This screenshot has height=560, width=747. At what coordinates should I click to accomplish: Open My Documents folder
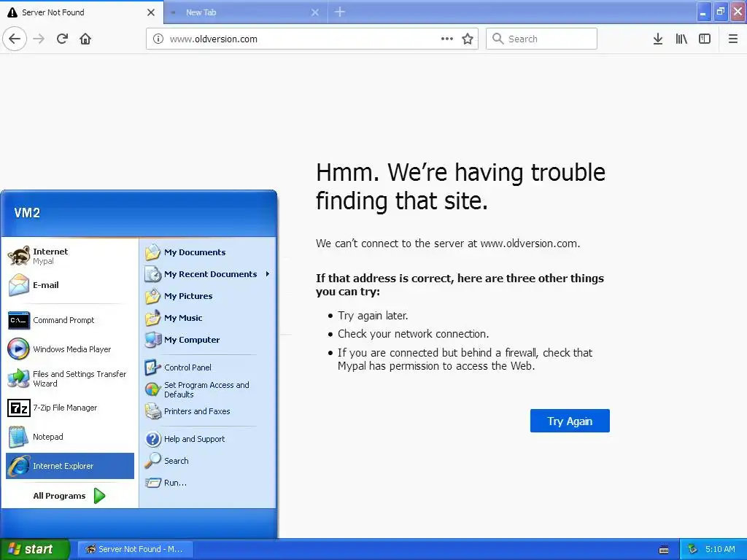(207, 252)
